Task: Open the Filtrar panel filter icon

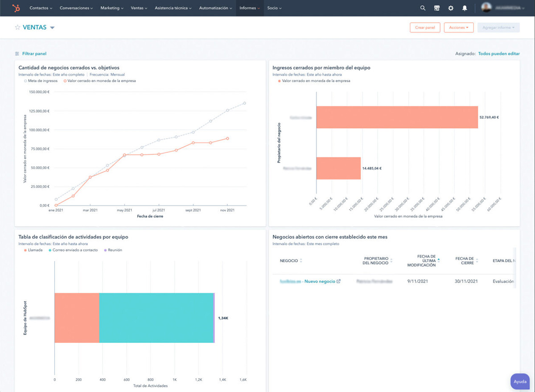Action: (17, 54)
